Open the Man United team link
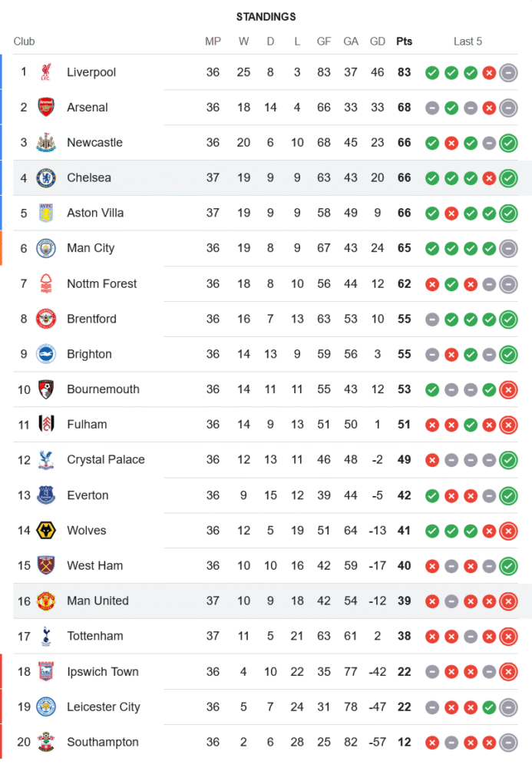 point(97,601)
